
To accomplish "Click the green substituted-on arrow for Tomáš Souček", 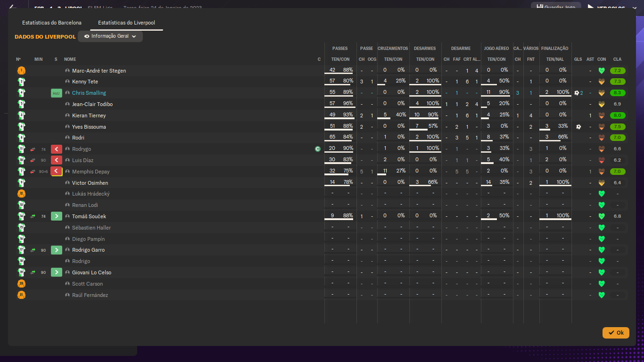I will point(57,216).
